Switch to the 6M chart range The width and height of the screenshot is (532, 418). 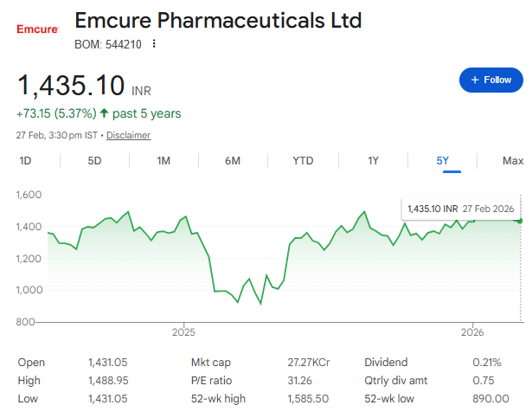(x=233, y=160)
